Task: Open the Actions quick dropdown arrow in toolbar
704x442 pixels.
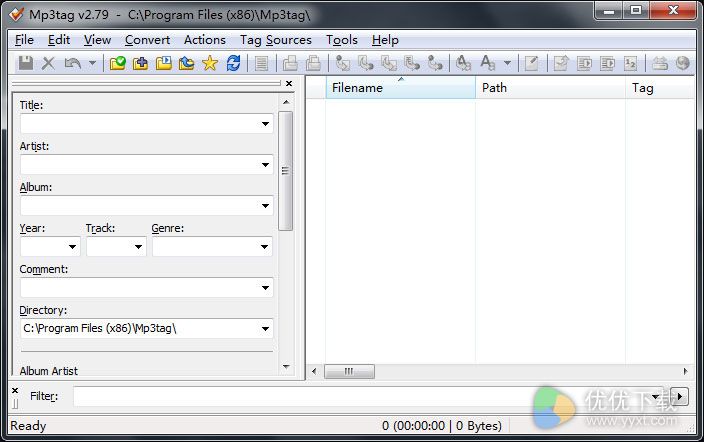Action: (x=507, y=63)
